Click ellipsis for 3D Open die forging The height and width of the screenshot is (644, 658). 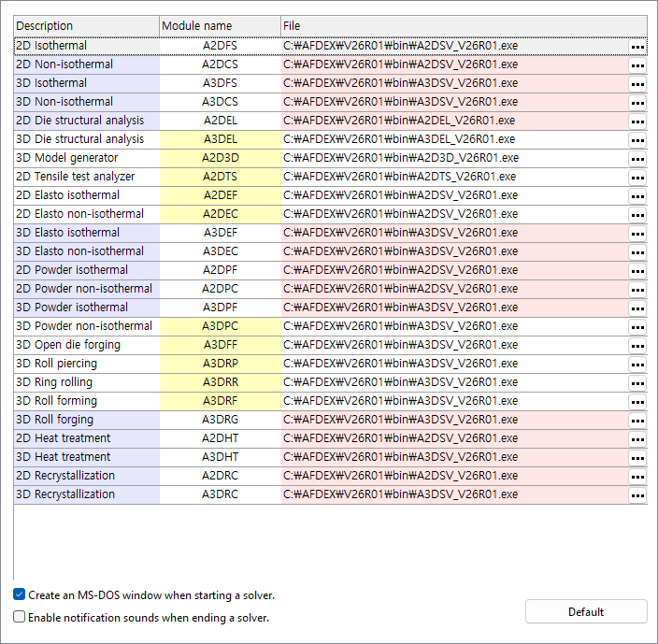point(637,345)
